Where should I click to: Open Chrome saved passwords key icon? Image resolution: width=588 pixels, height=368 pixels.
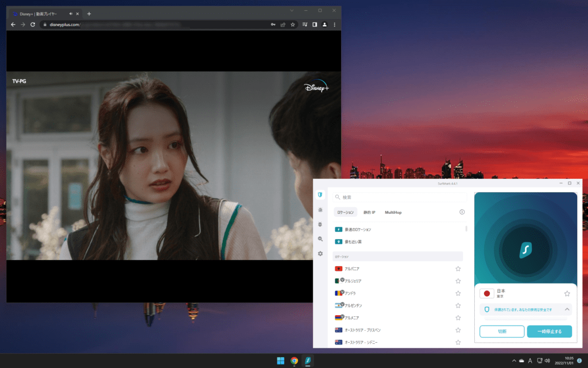pos(273,24)
